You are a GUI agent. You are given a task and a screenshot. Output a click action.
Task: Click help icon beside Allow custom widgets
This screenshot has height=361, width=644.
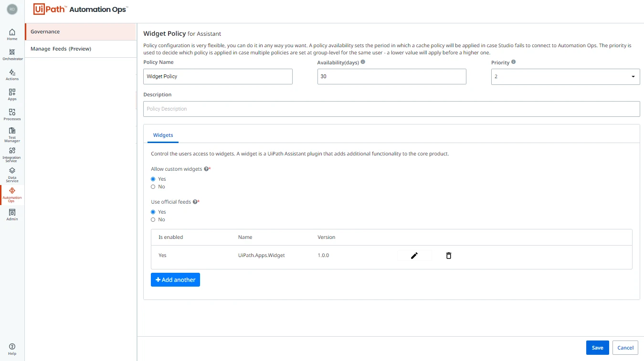(206, 169)
